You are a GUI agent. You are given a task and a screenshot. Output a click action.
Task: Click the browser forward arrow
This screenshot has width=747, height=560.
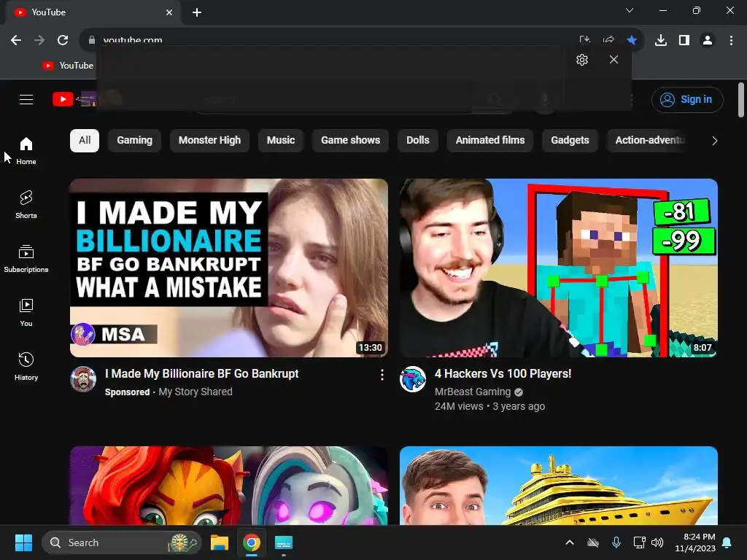(39, 40)
